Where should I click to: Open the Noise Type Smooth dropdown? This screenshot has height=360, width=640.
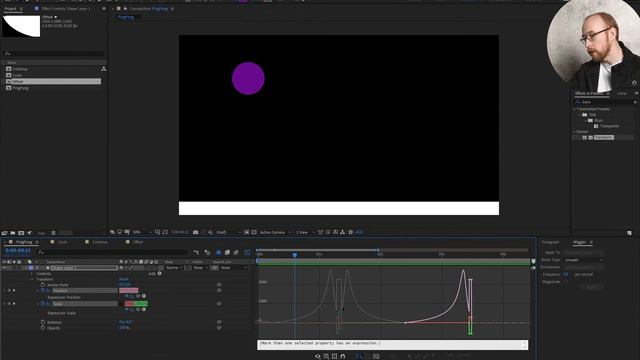[584, 260]
